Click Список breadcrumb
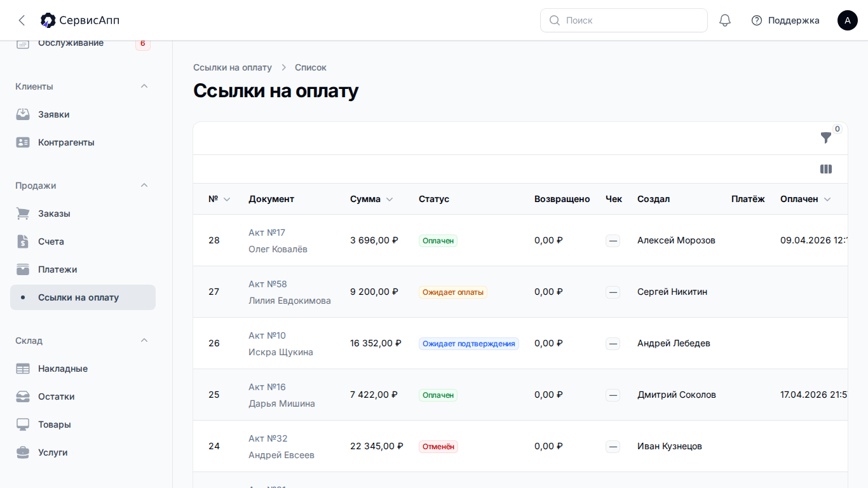The height and width of the screenshot is (488, 868). tap(311, 67)
